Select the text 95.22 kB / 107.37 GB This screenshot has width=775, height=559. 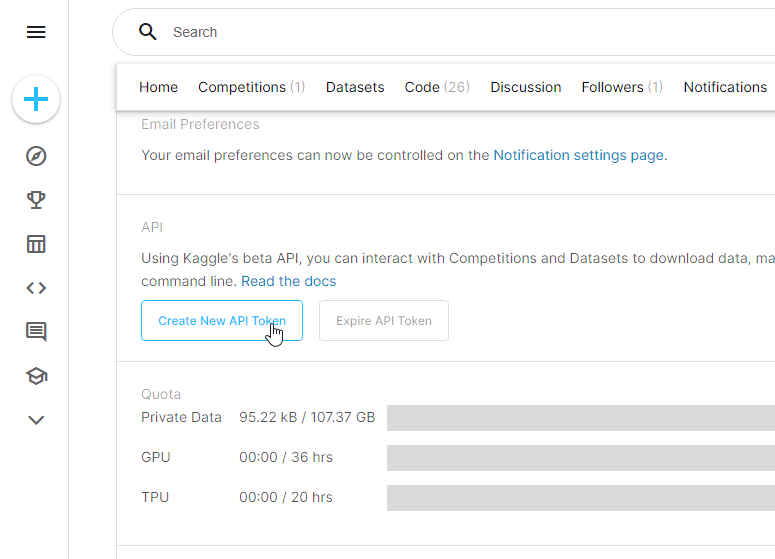click(307, 417)
